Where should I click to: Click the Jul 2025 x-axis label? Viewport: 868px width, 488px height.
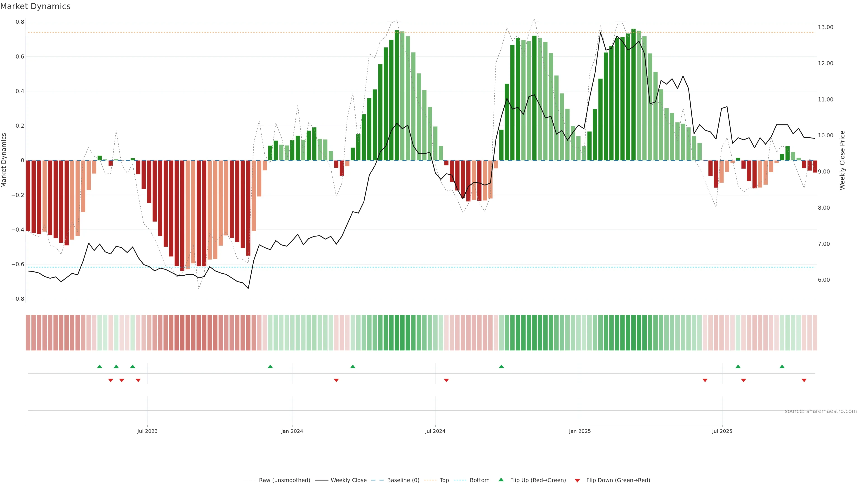point(722,431)
